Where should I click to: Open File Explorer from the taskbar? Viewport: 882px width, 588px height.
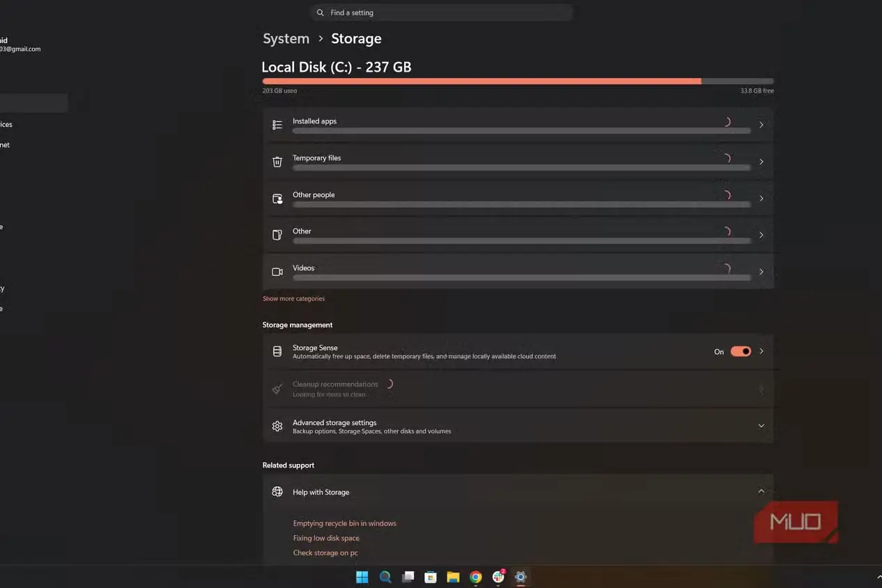pos(453,577)
